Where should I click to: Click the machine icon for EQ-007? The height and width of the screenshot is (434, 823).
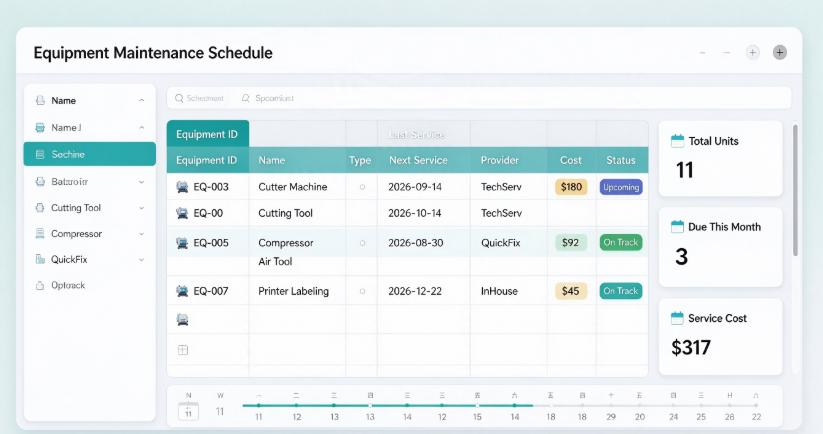[182, 291]
